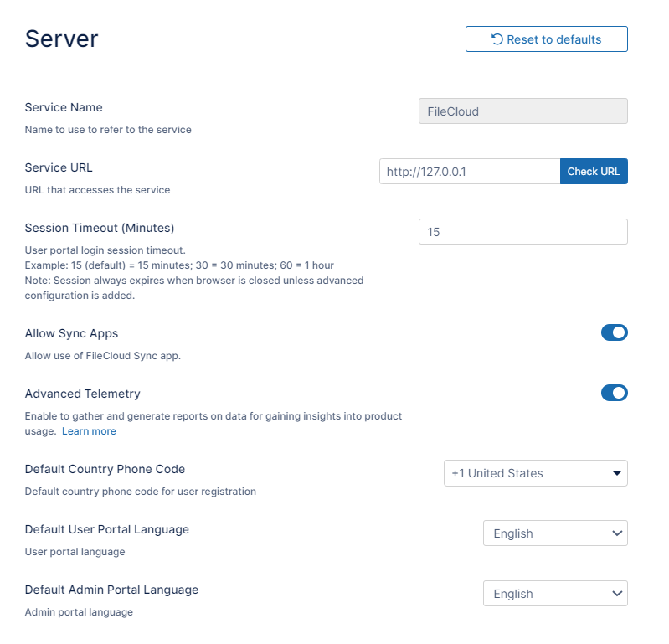Click the circular arrow reset icon
Viewport: 669px width, 644px height.
(497, 39)
